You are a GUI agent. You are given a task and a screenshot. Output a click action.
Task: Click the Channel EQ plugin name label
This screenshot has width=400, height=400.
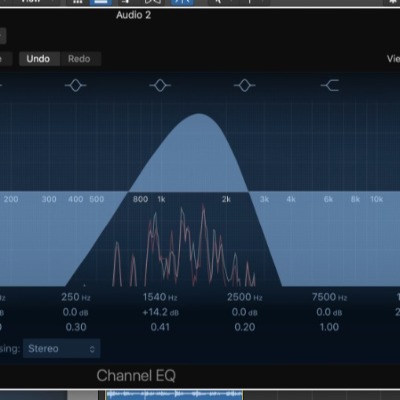coord(136,376)
